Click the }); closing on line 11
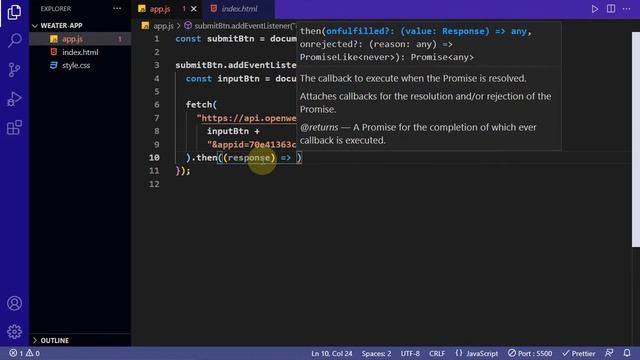Image resolution: width=640 pixels, height=360 pixels. [x=183, y=171]
